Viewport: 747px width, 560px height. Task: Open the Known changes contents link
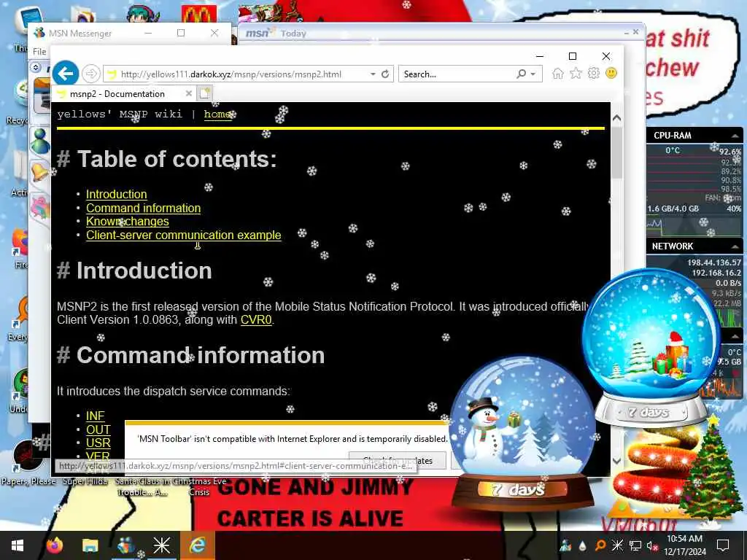coord(127,222)
